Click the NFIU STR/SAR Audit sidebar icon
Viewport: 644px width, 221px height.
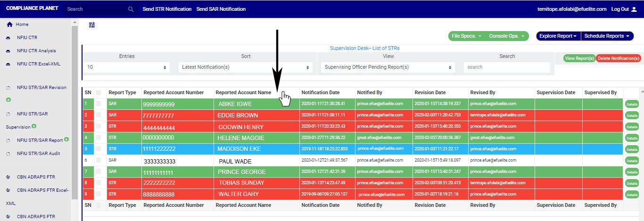(x=8, y=154)
